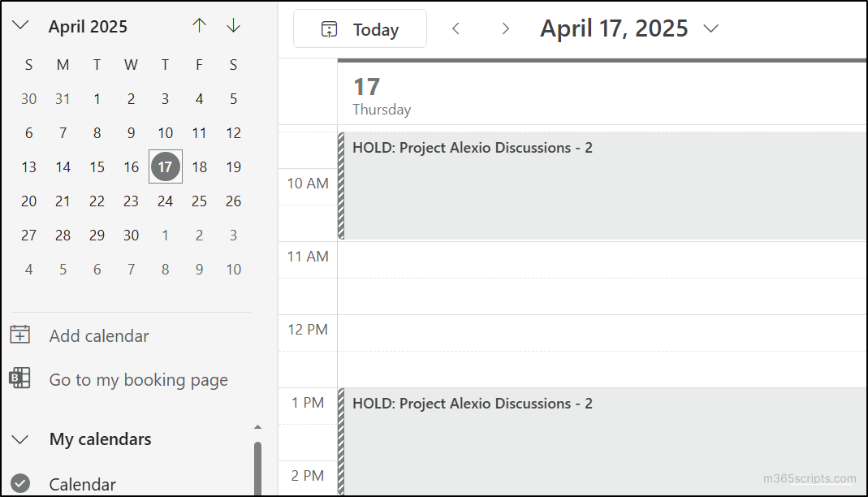Collapse the My calendars section
The height and width of the screenshot is (497, 868).
click(x=19, y=439)
